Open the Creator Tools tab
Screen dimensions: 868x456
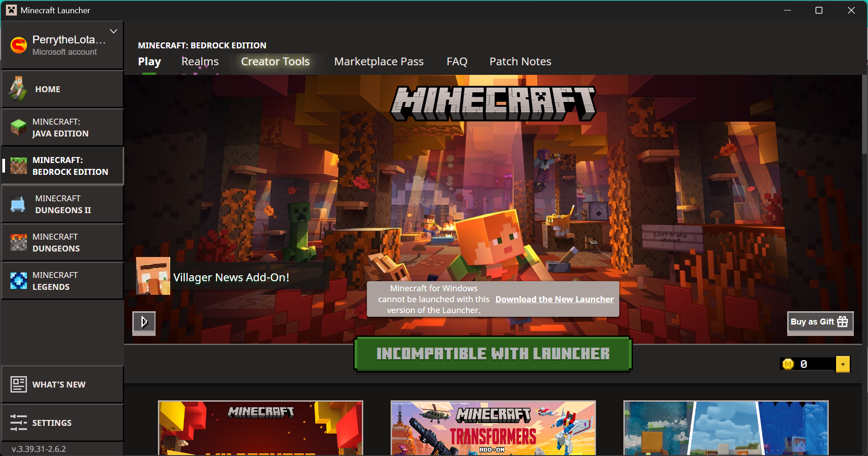coord(275,62)
